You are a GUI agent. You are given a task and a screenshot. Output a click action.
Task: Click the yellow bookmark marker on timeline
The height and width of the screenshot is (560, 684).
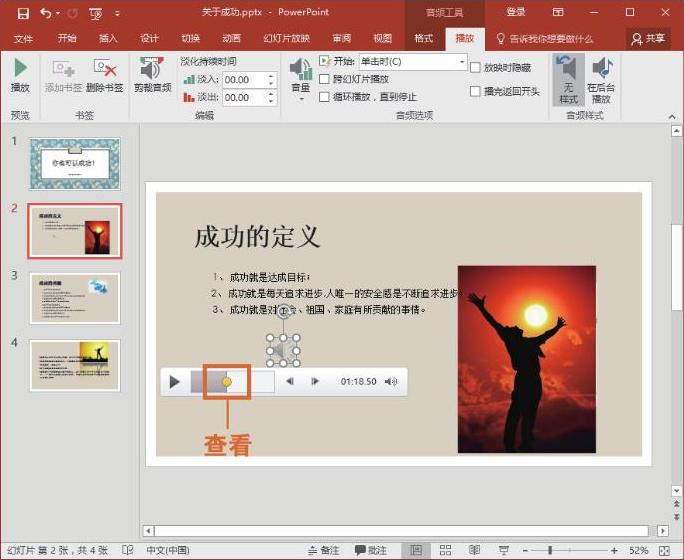227,382
